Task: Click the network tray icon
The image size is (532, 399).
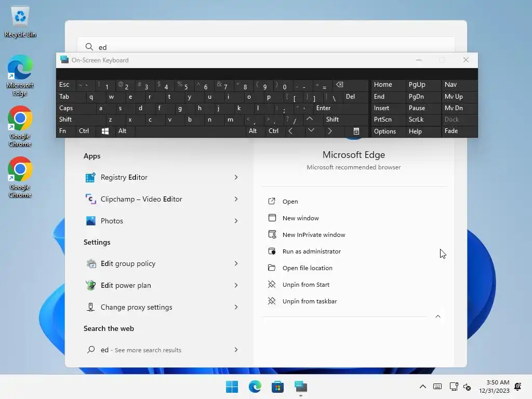Action: click(x=454, y=387)
